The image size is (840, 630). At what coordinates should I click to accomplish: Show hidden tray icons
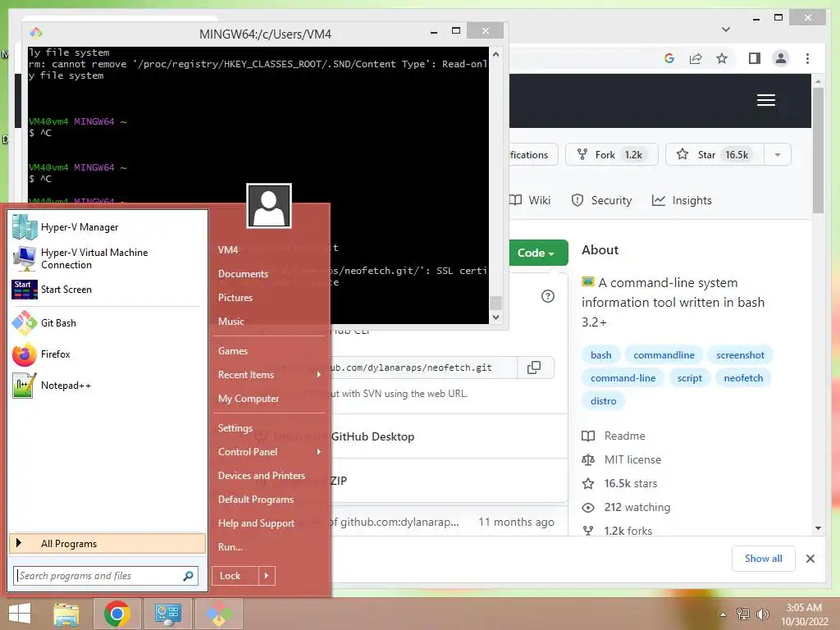pos(723,614)
